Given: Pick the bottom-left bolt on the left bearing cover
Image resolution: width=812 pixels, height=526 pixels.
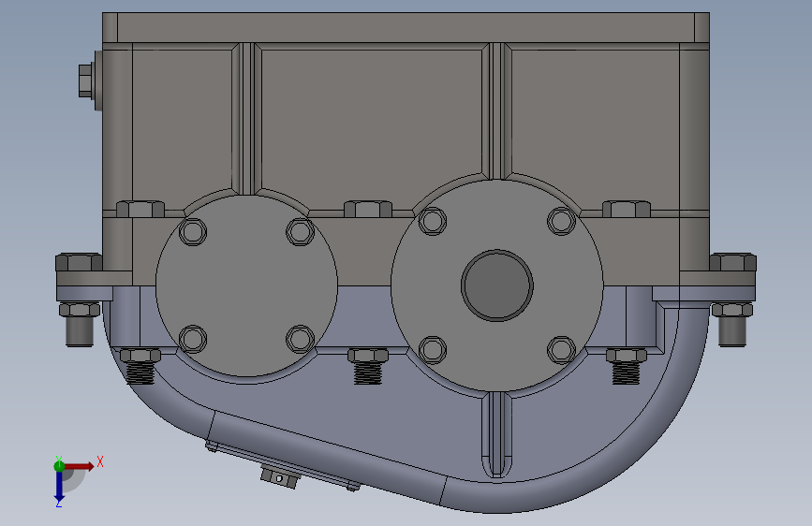Looking at the screenshot, I should tap(193, 340).
